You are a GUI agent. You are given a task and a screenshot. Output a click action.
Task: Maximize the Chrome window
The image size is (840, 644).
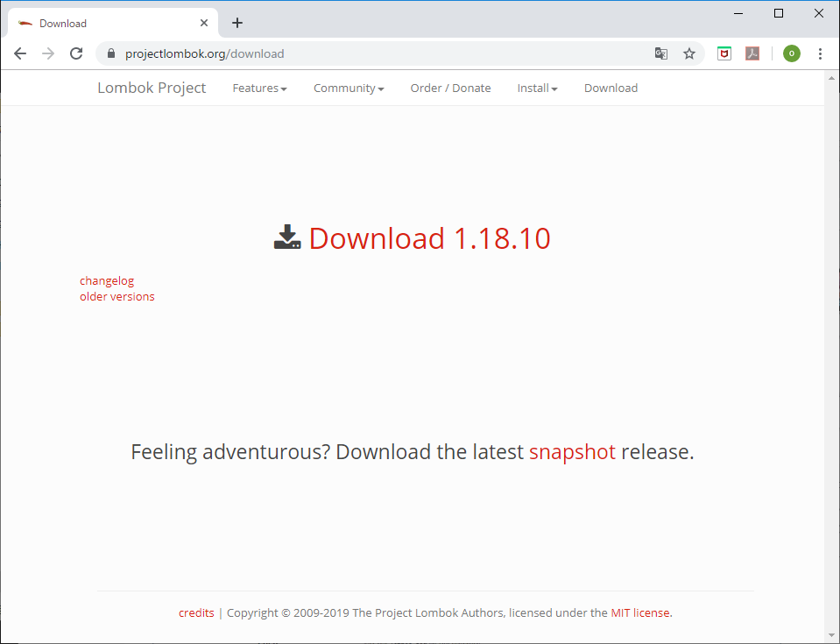click(x=779, y=13)
